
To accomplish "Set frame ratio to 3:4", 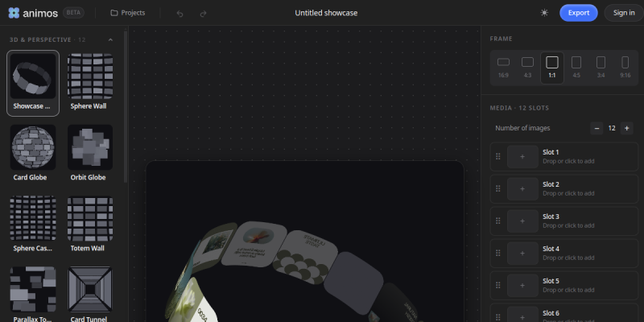I will 601,68.
